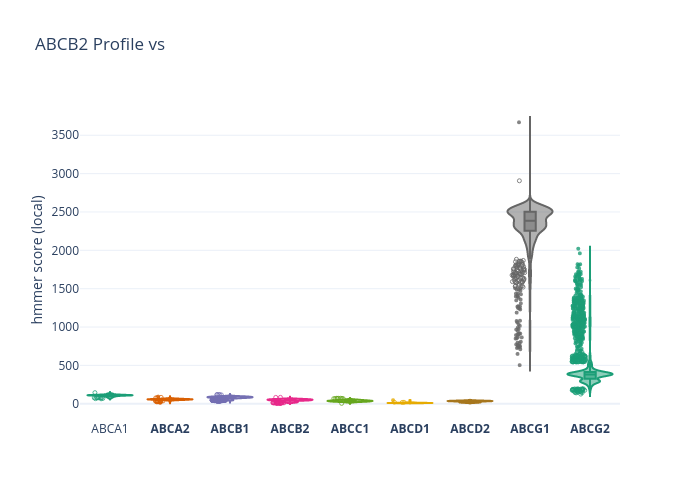
Task: Click the ABCD2 x-axis label
Action: 470,429
